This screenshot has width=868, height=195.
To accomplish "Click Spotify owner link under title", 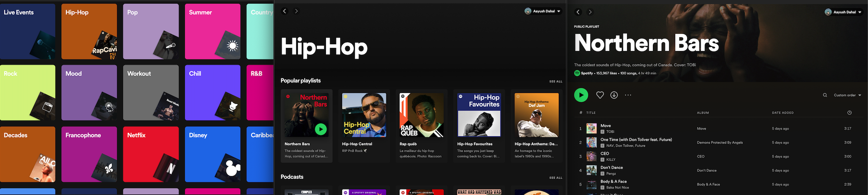I will [587, 73].
